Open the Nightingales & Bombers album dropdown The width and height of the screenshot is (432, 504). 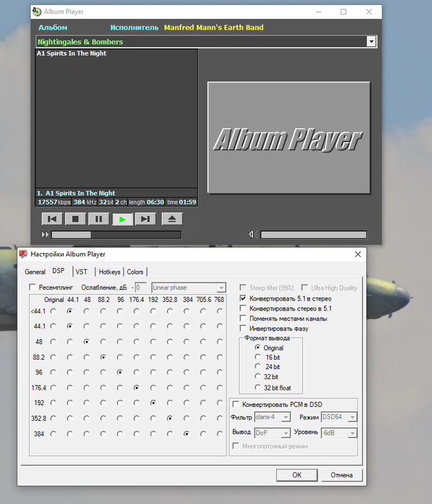[x=371, y=42]
